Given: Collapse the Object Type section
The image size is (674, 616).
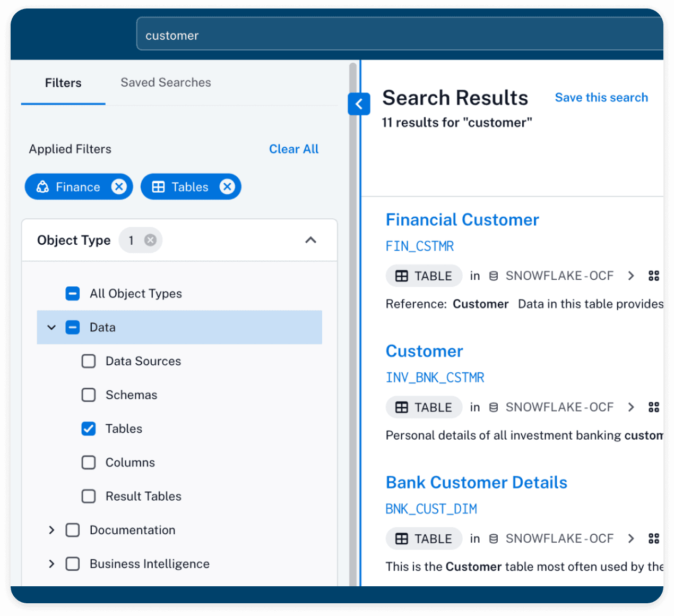Looking at the screenshot, I should [310, 240].
